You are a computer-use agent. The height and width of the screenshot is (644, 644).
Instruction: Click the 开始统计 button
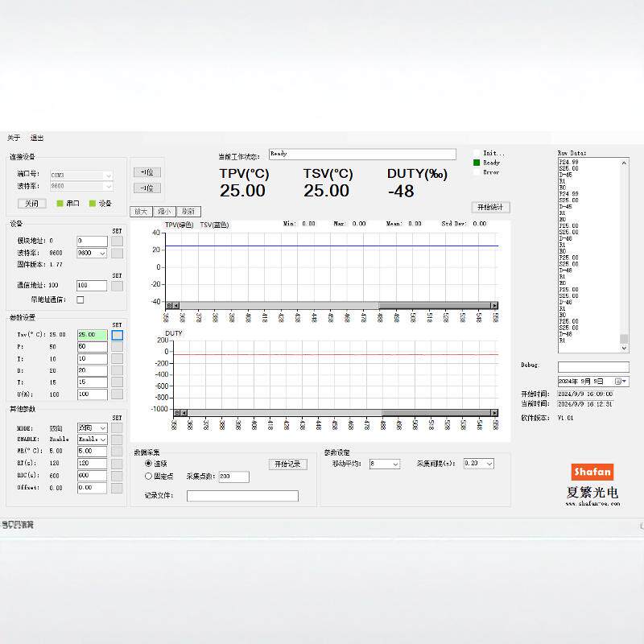(490, 207)
